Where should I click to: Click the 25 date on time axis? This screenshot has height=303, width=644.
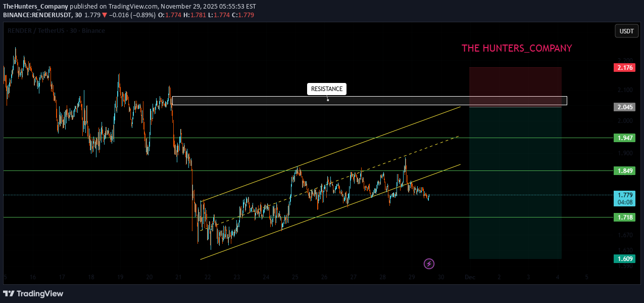tap(295, 277)
